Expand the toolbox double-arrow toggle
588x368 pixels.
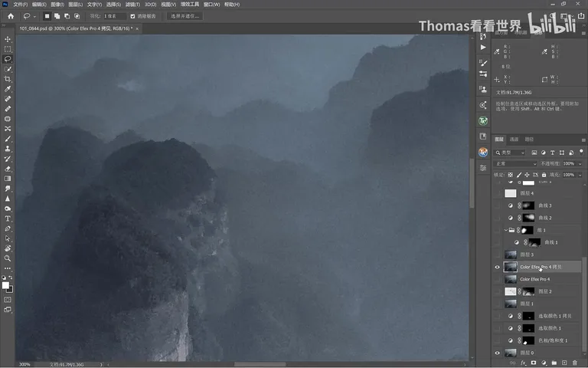(3, 25)
